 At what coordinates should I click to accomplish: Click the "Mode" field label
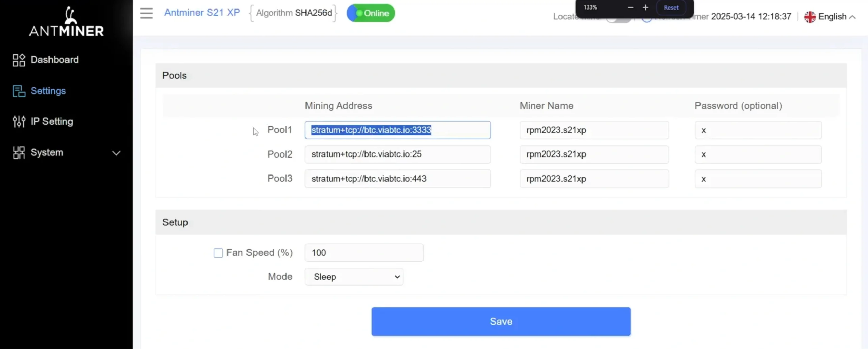click(x=280, y=277)
